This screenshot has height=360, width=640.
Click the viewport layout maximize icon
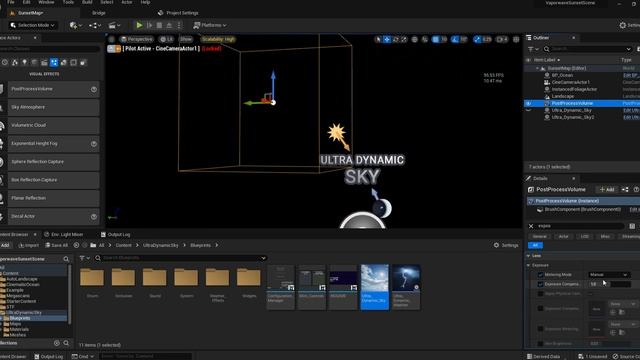(x=516, y=39)
